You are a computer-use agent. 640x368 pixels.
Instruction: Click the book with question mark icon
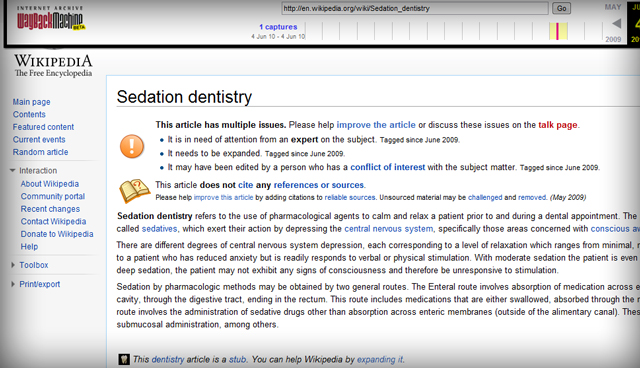click(x=134, y=191)
